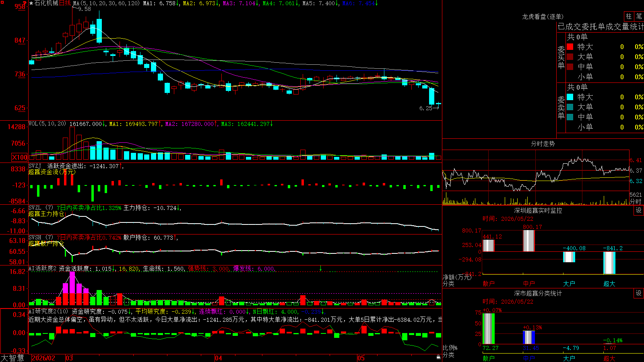
Task: Click the 深市超赢分类统计 panel title
Action: 538,293
